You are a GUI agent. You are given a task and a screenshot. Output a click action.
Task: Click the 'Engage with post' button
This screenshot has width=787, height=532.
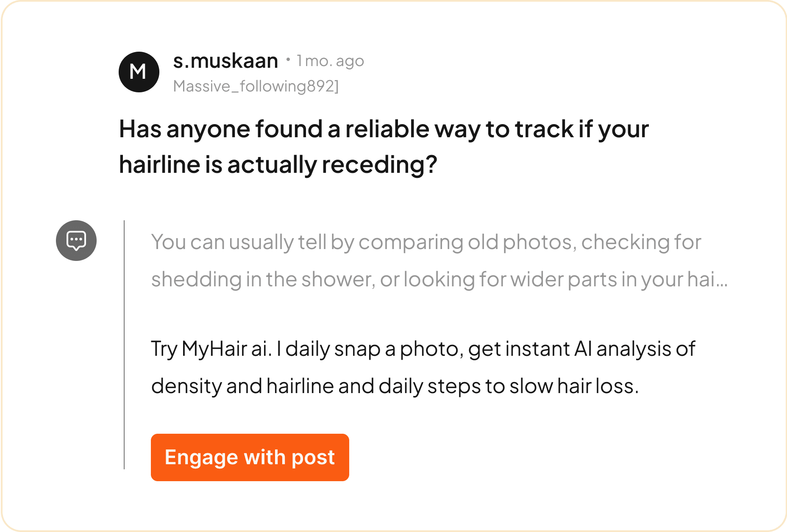pos(250,457)
